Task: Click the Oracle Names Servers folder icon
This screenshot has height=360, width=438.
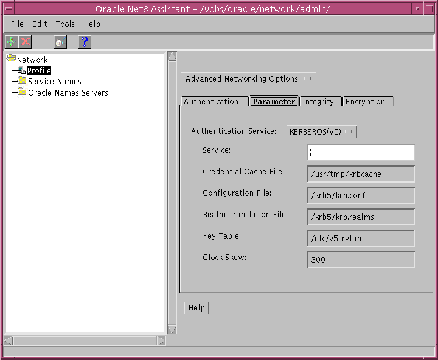Action: tap(22, 92)
